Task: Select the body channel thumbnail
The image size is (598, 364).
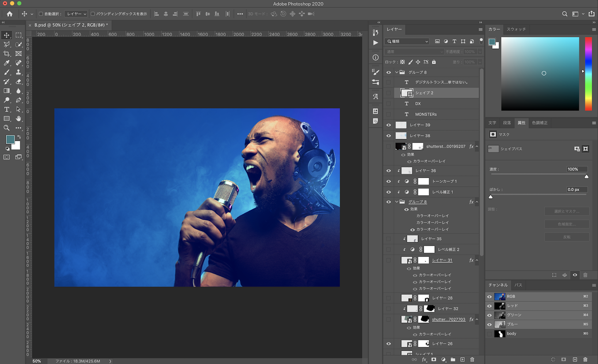Action: (x=500, y=334)
